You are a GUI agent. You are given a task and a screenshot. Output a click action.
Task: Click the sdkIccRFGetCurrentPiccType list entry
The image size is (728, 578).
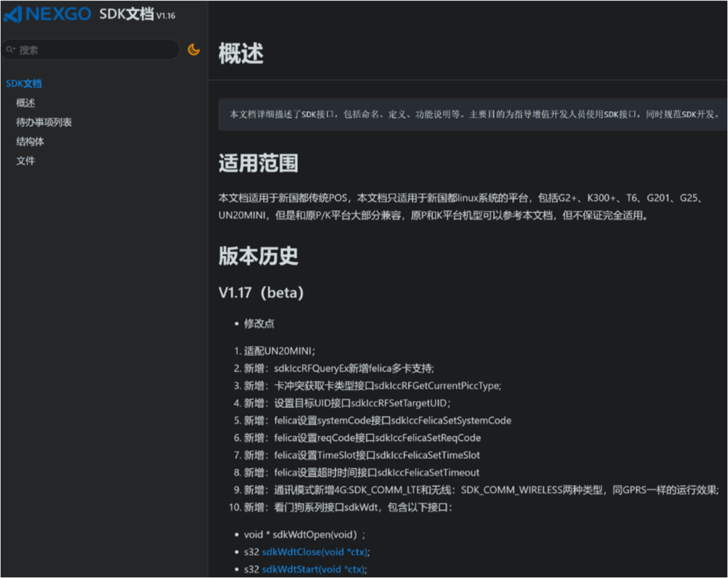373,386
